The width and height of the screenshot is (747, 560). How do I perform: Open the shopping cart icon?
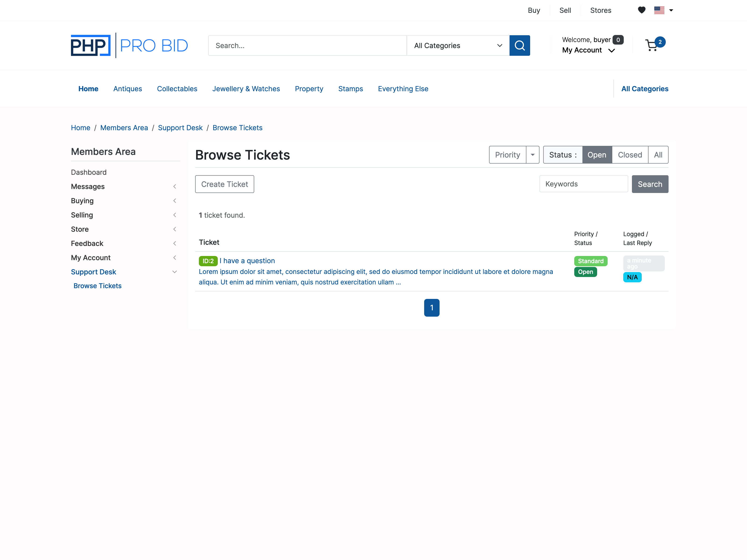pyautogui.click(x=652, y=45)
